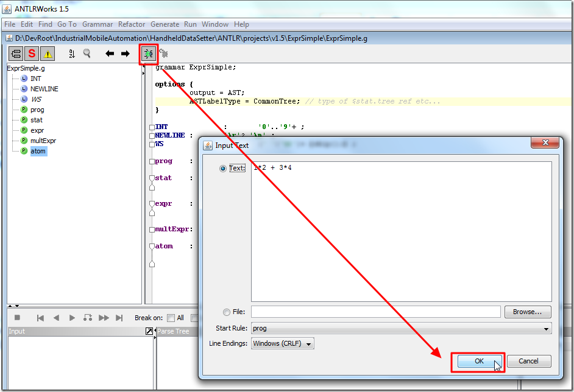Collapse the atom rule fold marker
The image size is (574, 392).
point(152,247)
